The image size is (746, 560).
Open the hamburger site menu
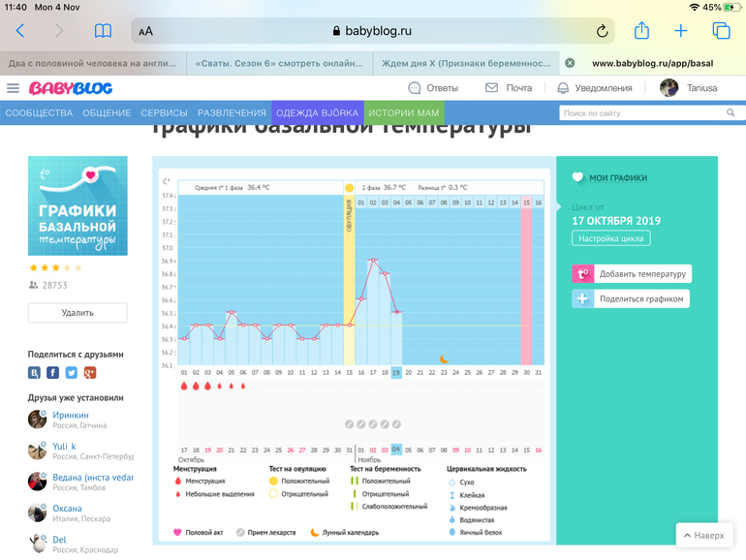pos(13,88)
